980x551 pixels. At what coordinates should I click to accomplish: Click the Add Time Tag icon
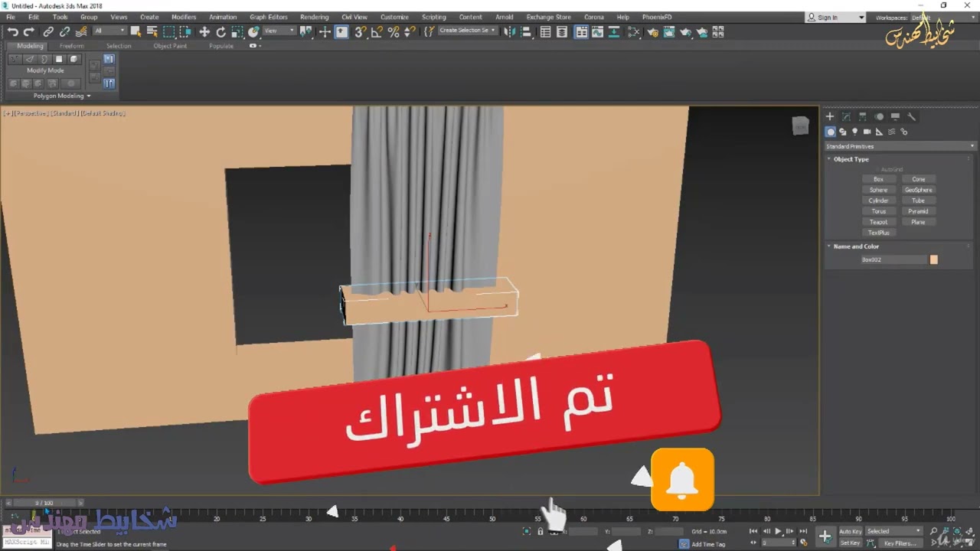coord(684,544)
